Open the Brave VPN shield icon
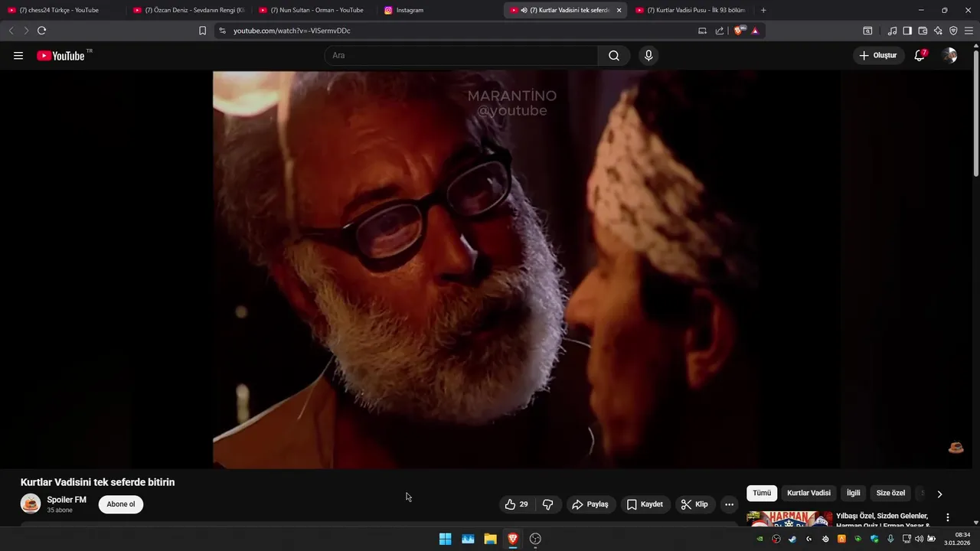Screen dimensions: 980x551 coord(953,31)
